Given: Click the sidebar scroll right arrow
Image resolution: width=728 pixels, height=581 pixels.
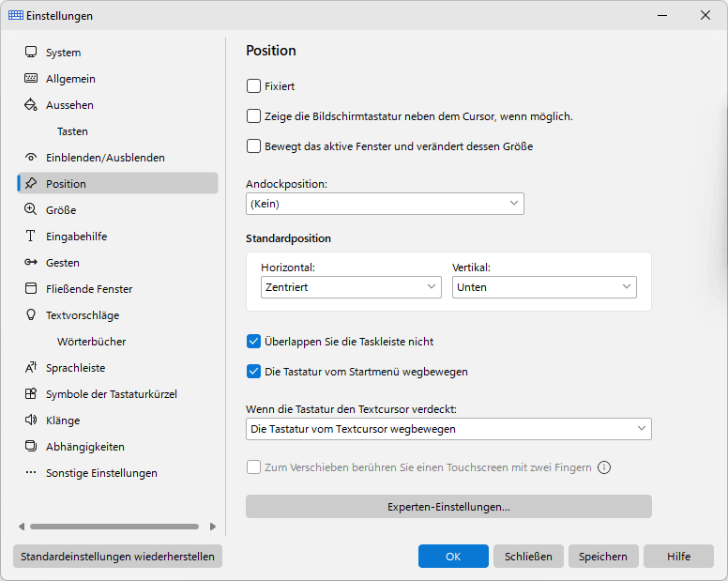Looking at the screenshot, I should pos(213,527).
